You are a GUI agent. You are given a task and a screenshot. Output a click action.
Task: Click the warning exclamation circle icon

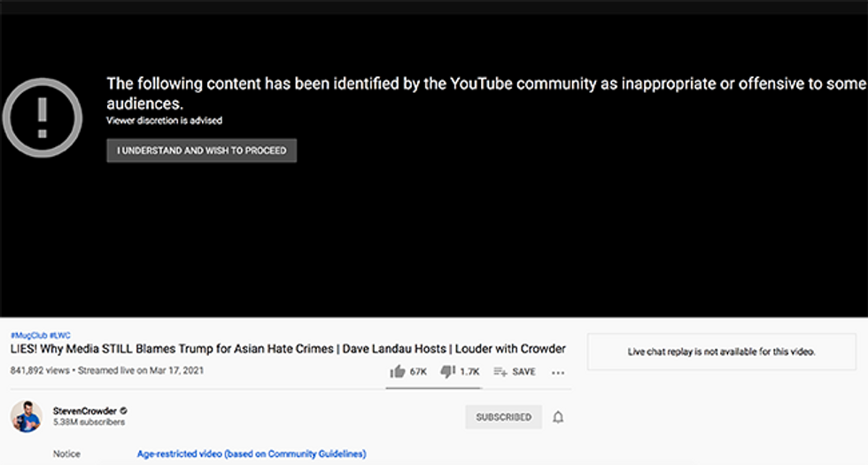point(43,118)
